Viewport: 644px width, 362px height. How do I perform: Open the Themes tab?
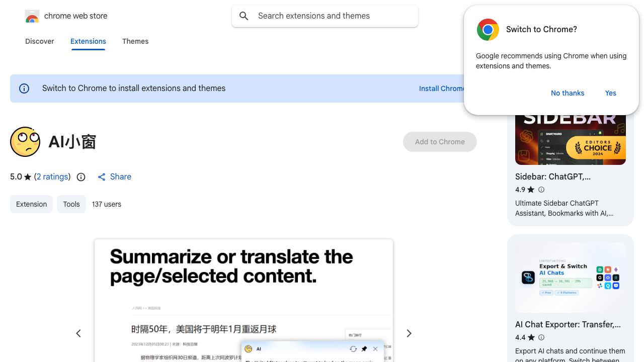pyautogui.click(x=135, y=41)
